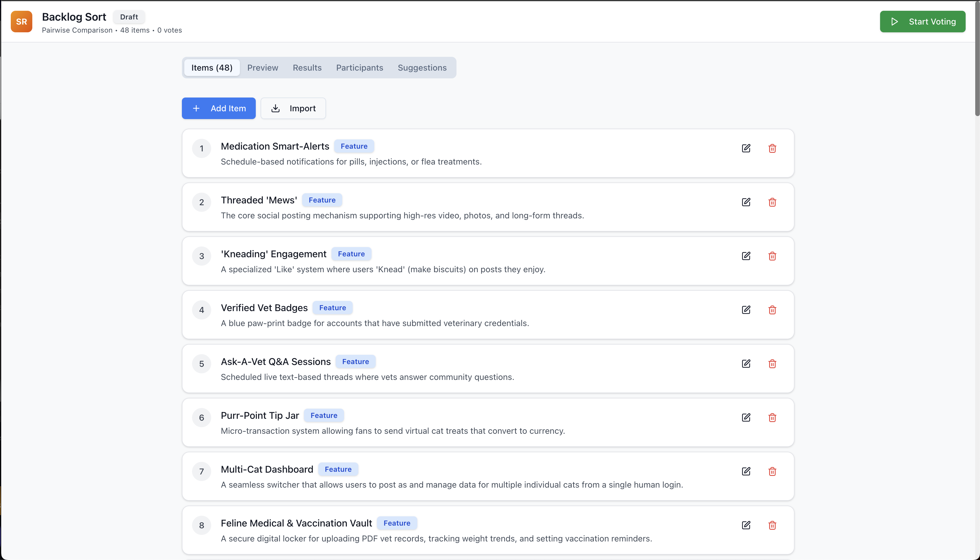Click the 'Backlog Sort' heading
980x560 pixels.
pyautogui.click(x=74, y=17)
